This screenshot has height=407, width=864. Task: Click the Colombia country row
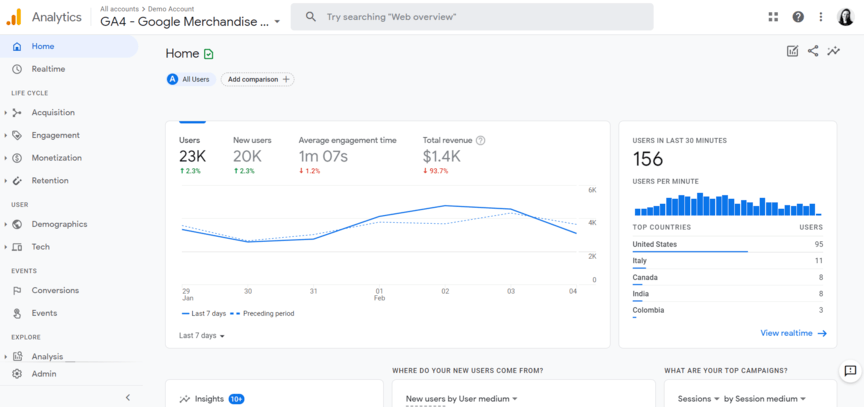tap(728, 311)
